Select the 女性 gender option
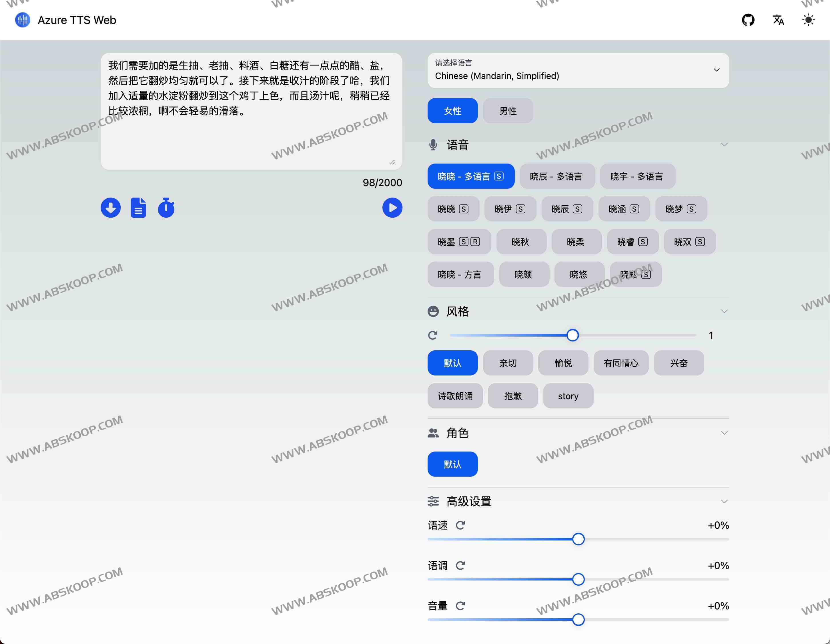Image resolution: width=830 pixels, height=644 pixels. [452, 111]
